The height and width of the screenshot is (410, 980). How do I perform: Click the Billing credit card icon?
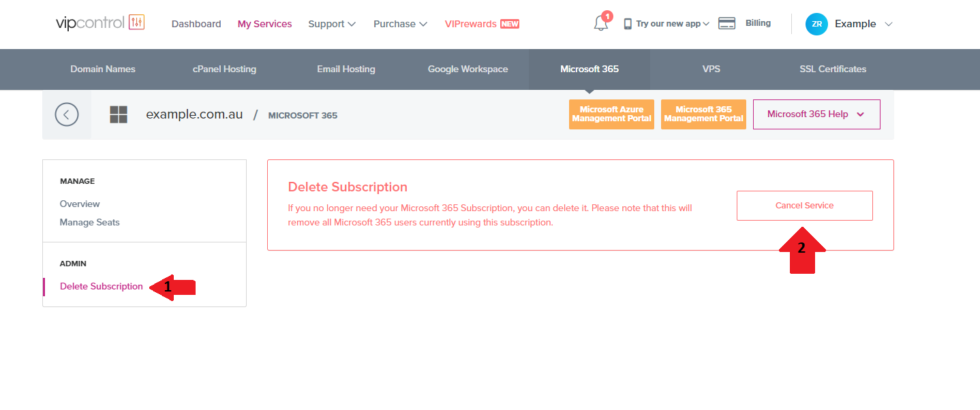point(727,23)
